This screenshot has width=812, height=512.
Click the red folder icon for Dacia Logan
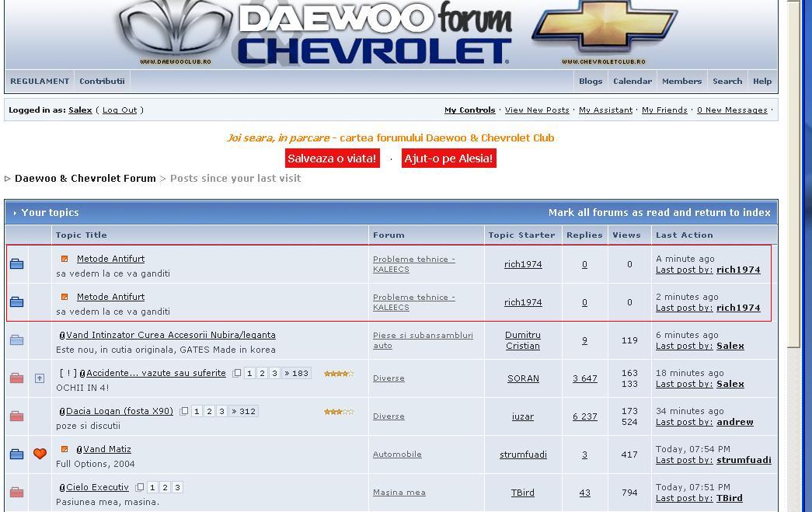point(16,416)
